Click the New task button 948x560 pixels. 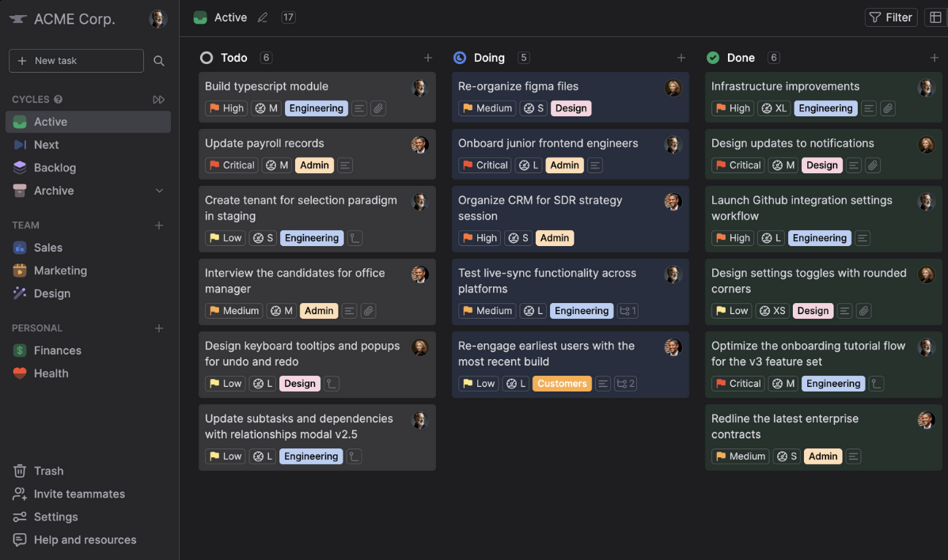pyautogui.click(x=76, y=61)
